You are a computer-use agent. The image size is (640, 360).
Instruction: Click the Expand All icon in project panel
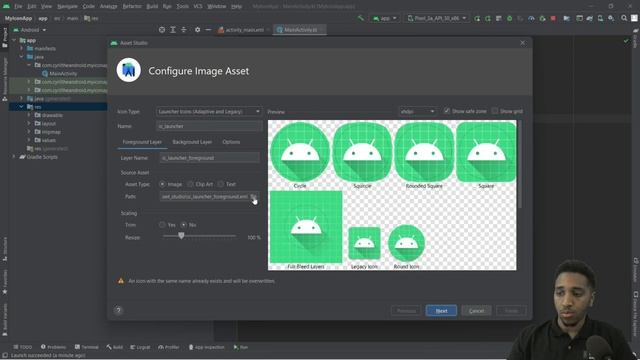[x=173, y=30]
